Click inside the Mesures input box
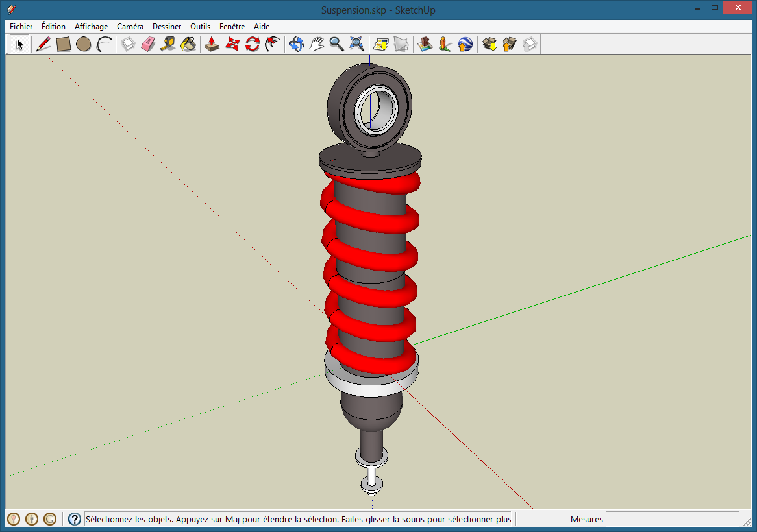This screenshot has width=757, height=532. tap(672, 519)
